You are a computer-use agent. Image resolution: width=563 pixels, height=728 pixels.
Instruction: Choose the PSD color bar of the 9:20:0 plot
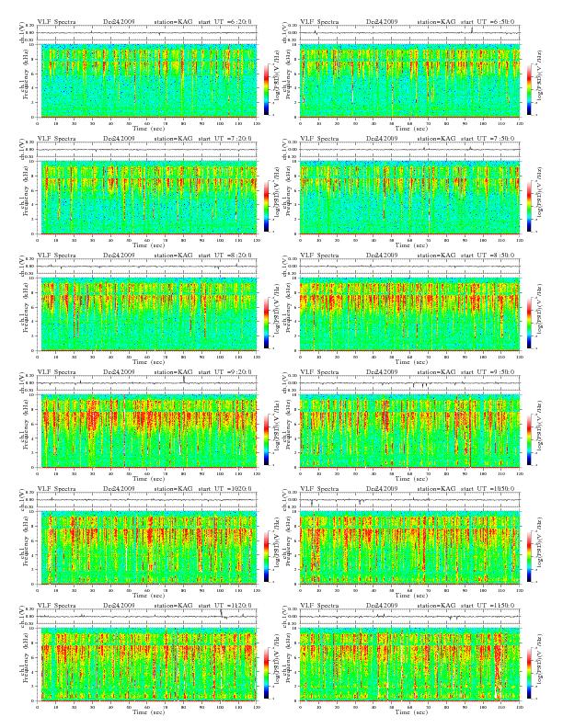(266, 439)
